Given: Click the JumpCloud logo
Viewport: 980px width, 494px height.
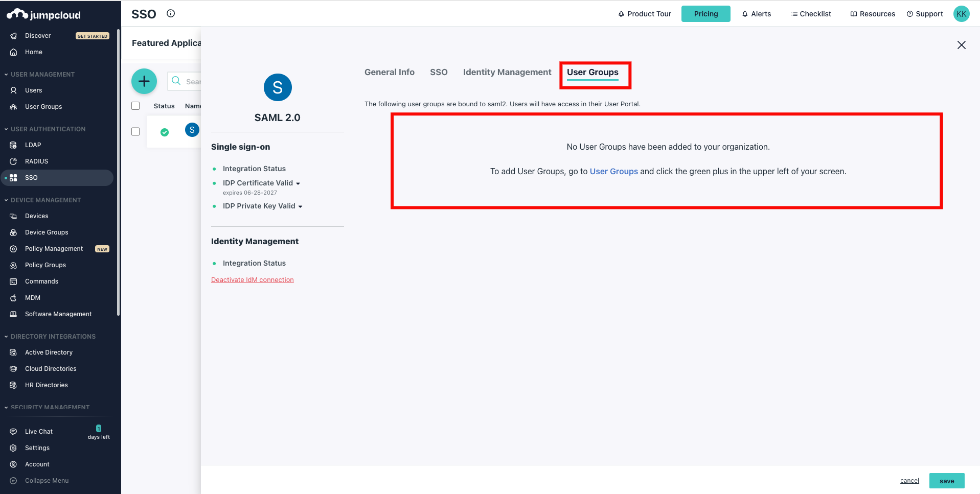Looking at the screenshot, I should point(43,14).
